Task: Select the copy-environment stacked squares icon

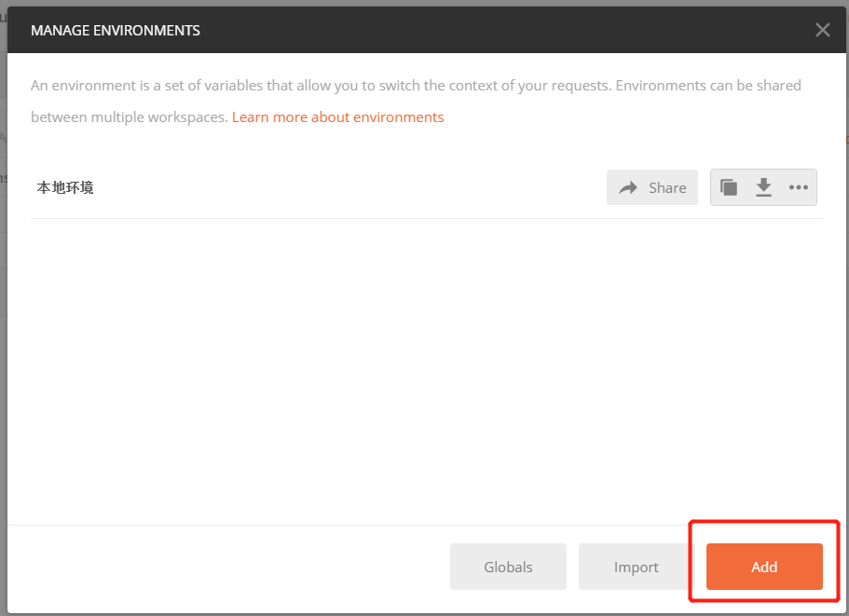Action: 729,187
